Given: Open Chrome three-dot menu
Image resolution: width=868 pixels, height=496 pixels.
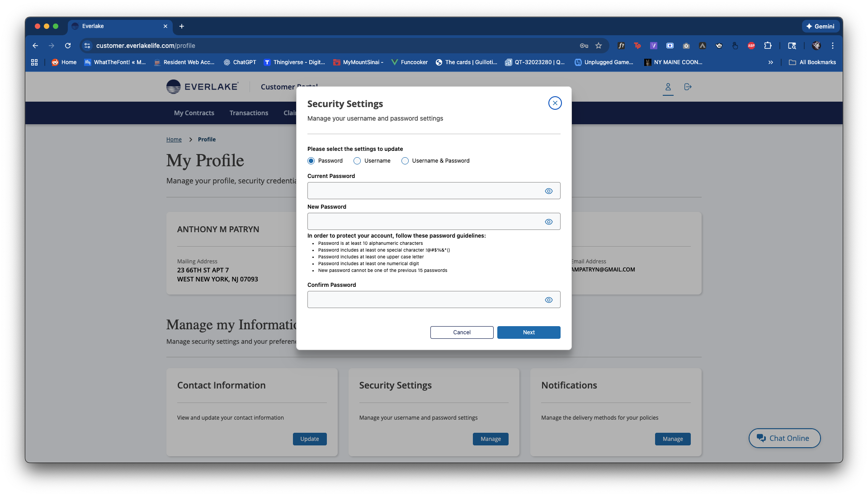Looking at the screenshot, I should 832,46.
